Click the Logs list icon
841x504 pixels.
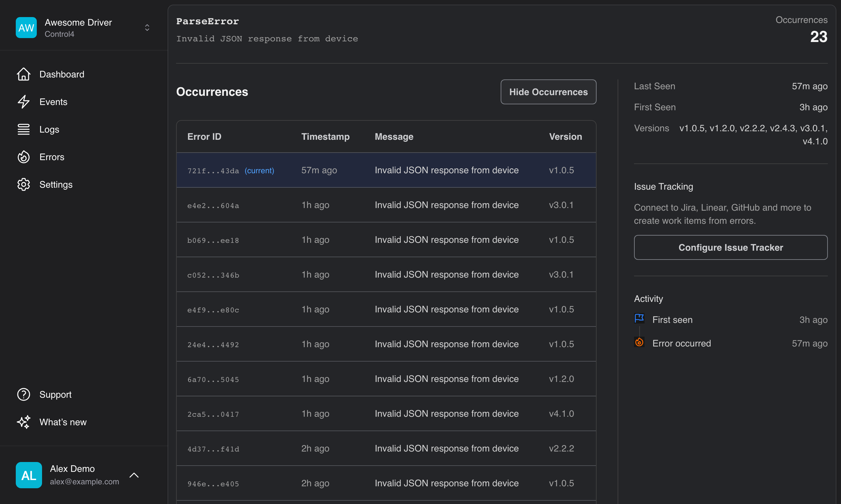pyautogui.click(x=23, y=129)
